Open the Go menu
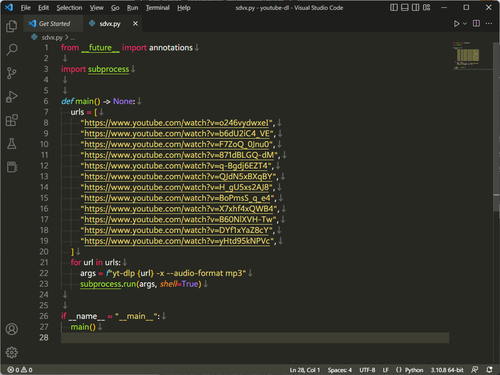 (115, 8)
